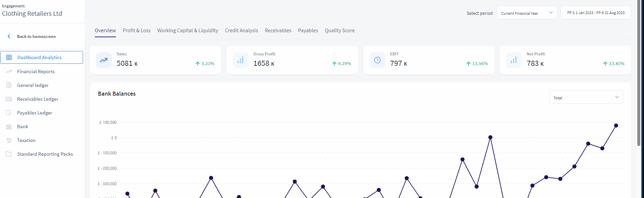Click the Sales trending-up card icon

point(104,60)
